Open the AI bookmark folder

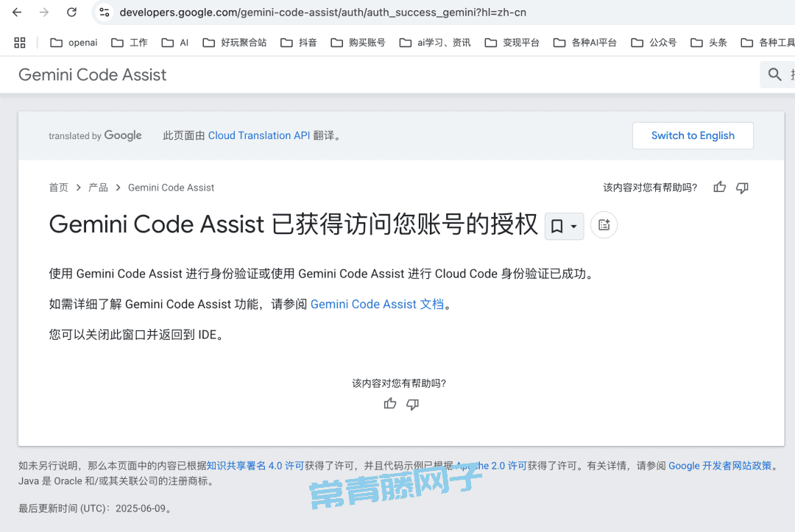tap(175, 43)
